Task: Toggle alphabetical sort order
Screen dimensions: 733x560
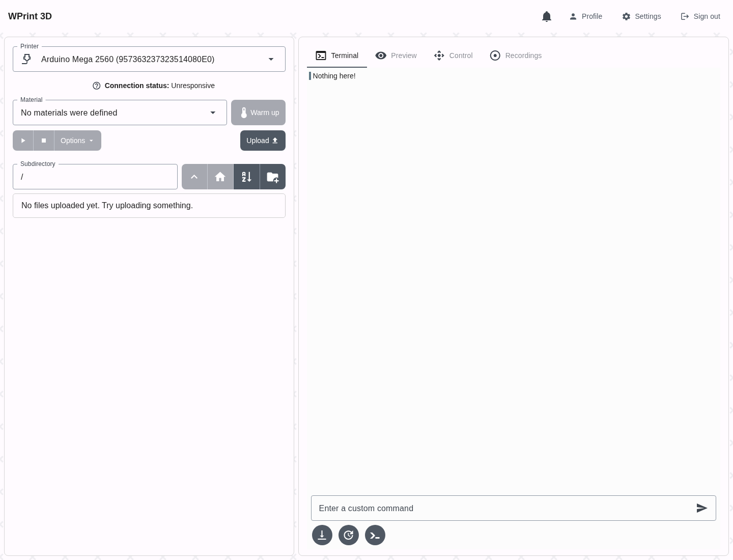Action: [247, 177]
